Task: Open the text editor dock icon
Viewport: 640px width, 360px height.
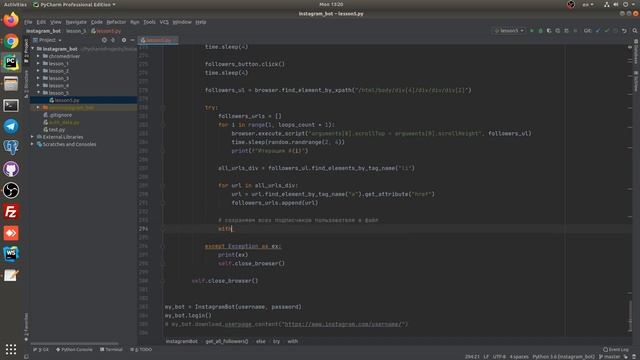Action: (x=11, y=275)
